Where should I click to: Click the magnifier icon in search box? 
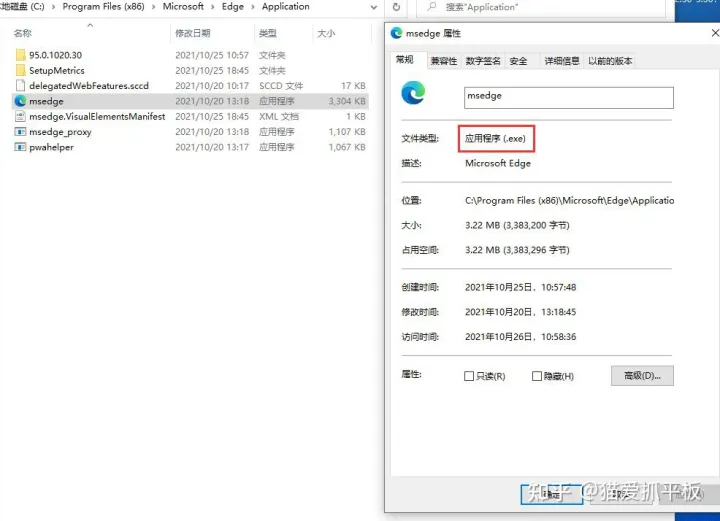pos(432,7)
